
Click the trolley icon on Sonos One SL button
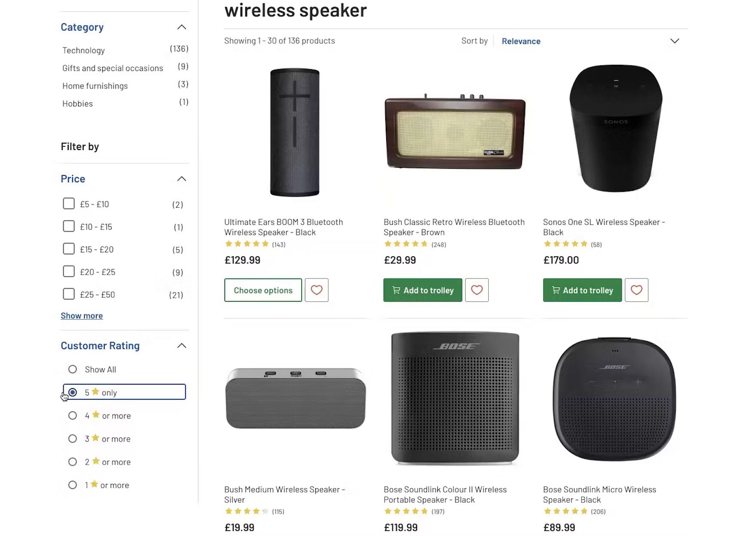pyautogui.click(x=556, y=290)
